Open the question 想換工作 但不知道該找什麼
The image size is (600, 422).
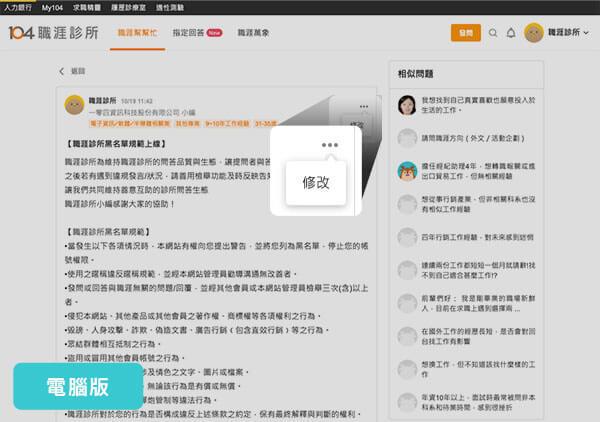(478, 369)
